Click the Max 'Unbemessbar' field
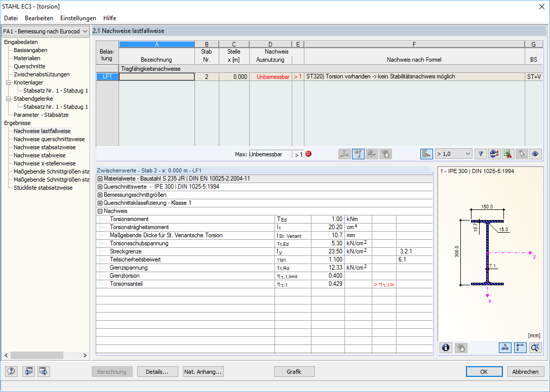Viewport: 550px width, 392px height. (270, 154)
